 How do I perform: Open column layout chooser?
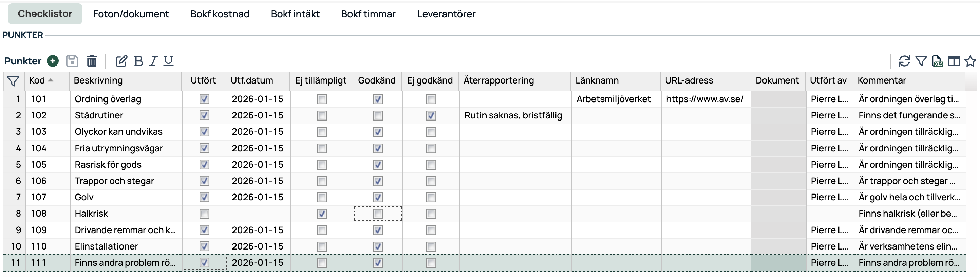pyautogui.click(x=954, y=61)
